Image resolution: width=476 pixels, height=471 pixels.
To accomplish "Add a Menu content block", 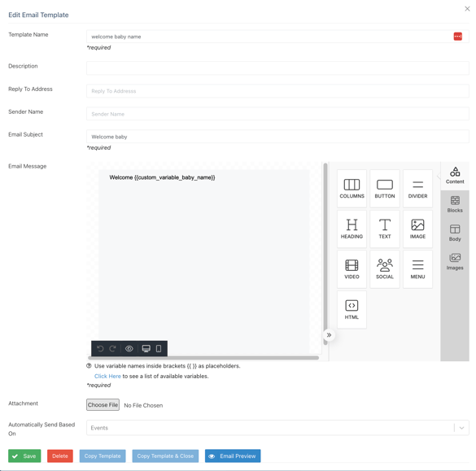I will [x=417, y=269].
